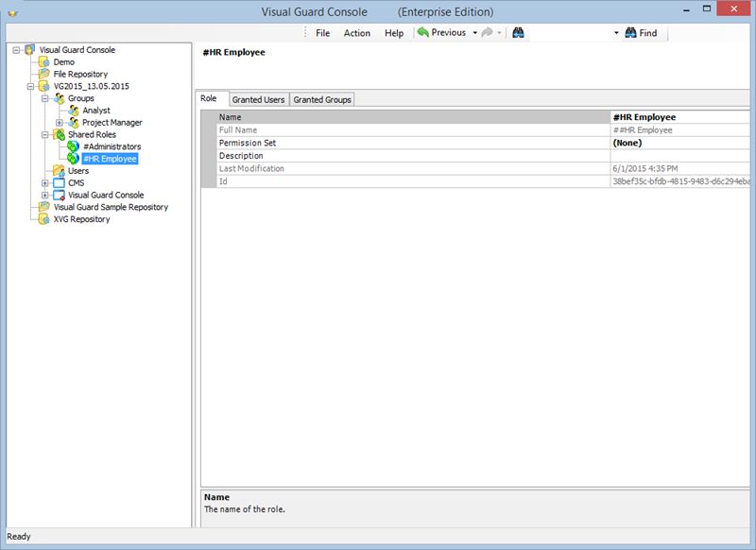Screen dimensions: 756x550
Task: Select the Users tree item
Action: click(78, 171)
